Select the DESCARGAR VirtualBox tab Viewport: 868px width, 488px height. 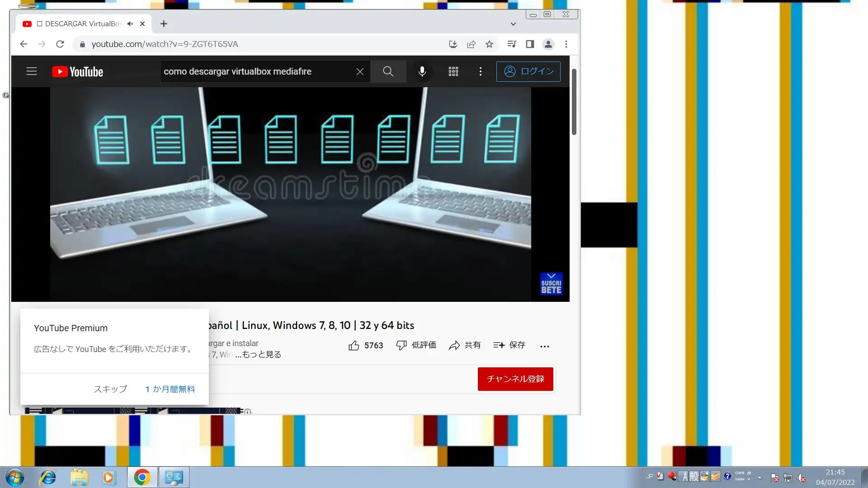pos(79,24)
